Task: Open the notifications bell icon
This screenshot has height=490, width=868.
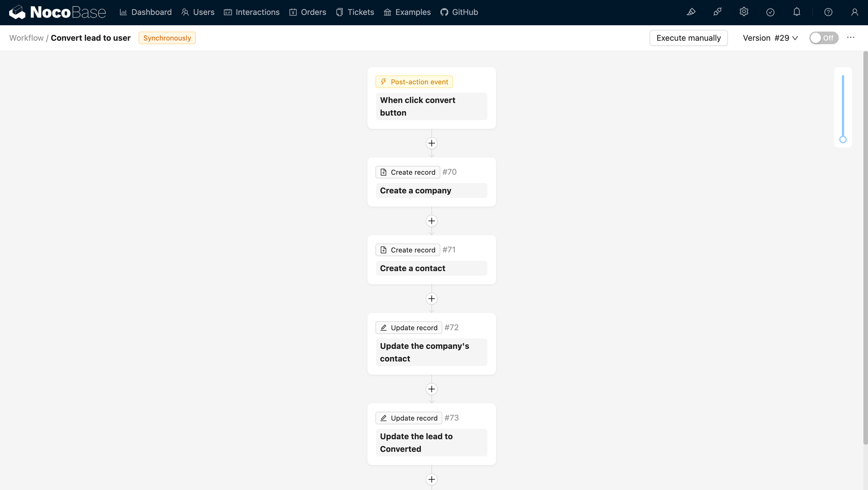Action: [797, 12]
